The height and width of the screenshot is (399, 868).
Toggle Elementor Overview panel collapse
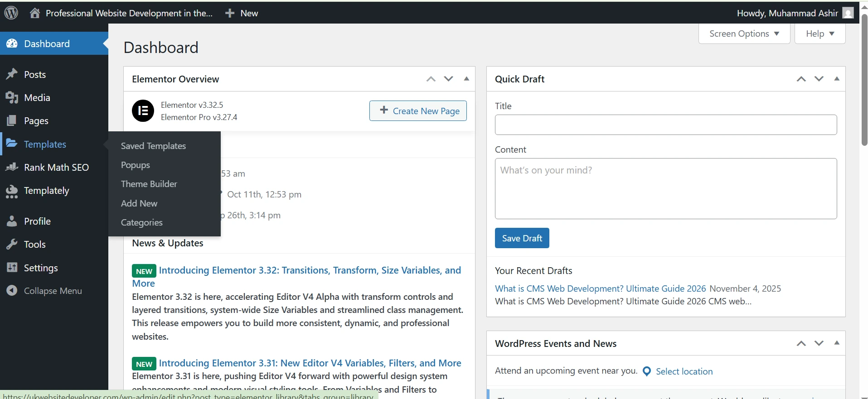tap(466, 79)
